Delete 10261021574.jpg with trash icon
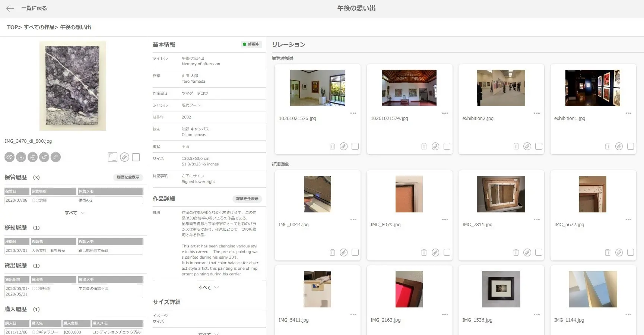Screen dimensions: 644x335 coord(424,146)
